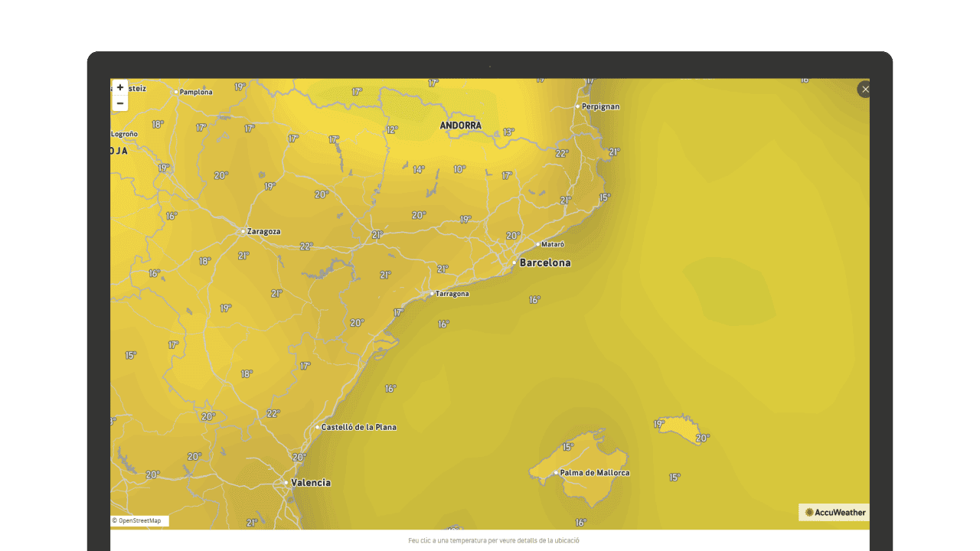This screenshot has height=551, width=980.
Task: Select the Mataró city marker
Action: pyautogui.click(x=537, y=245)
